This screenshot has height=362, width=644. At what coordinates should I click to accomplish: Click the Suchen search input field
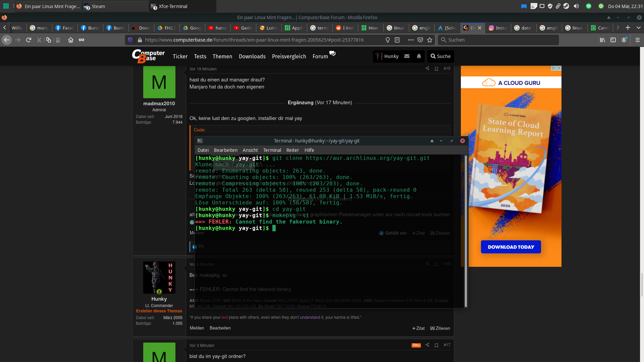[x=500, y=40]
